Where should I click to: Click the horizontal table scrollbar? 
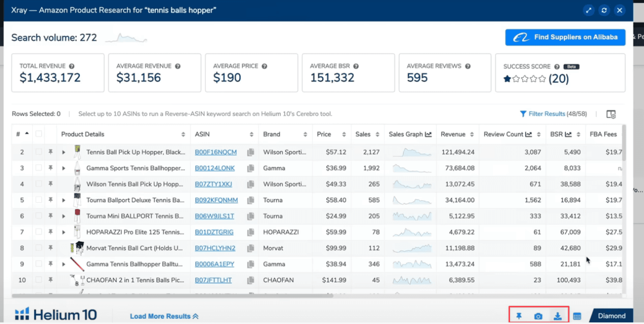point(172,296)
